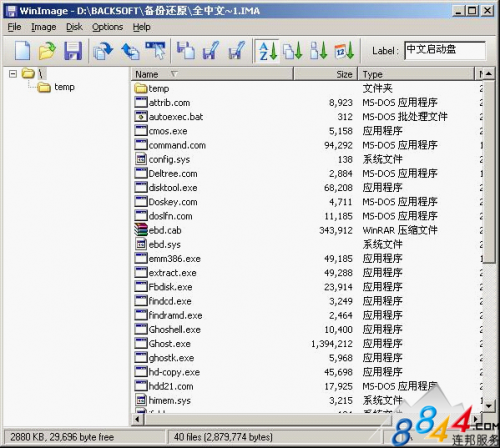Click the third disk edit icon
This screenshot has height=448, width=500.
(237, 51)
